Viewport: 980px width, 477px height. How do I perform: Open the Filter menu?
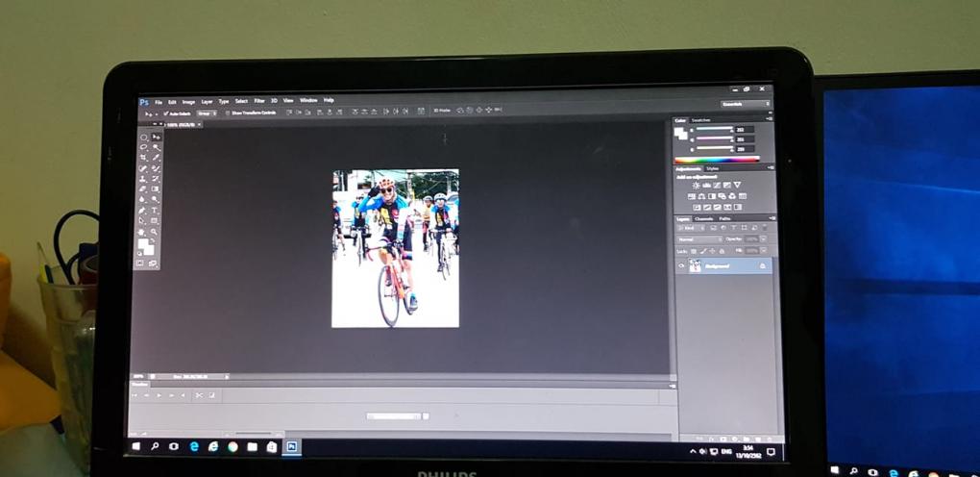click(x=259, y=100)
